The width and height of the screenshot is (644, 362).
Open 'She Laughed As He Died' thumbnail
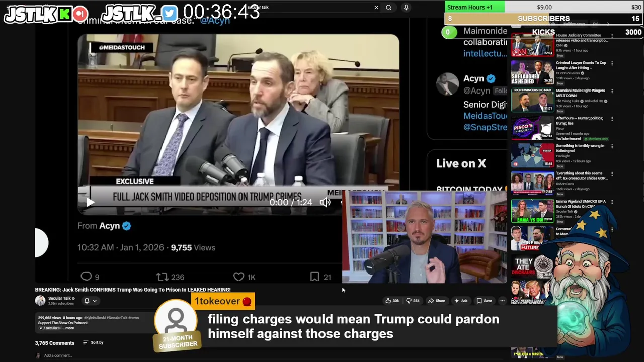coord(532,73)
